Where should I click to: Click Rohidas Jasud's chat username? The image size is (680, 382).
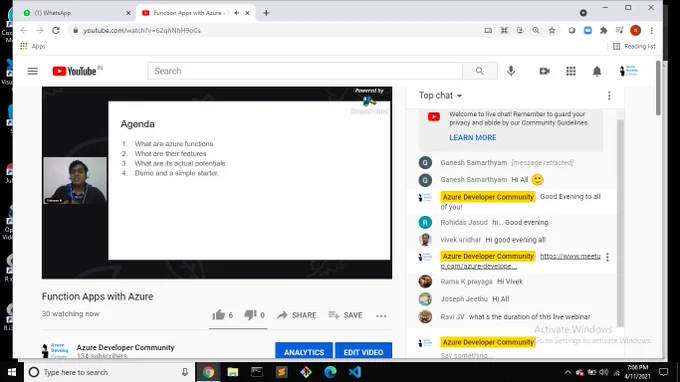pos(464,222)
